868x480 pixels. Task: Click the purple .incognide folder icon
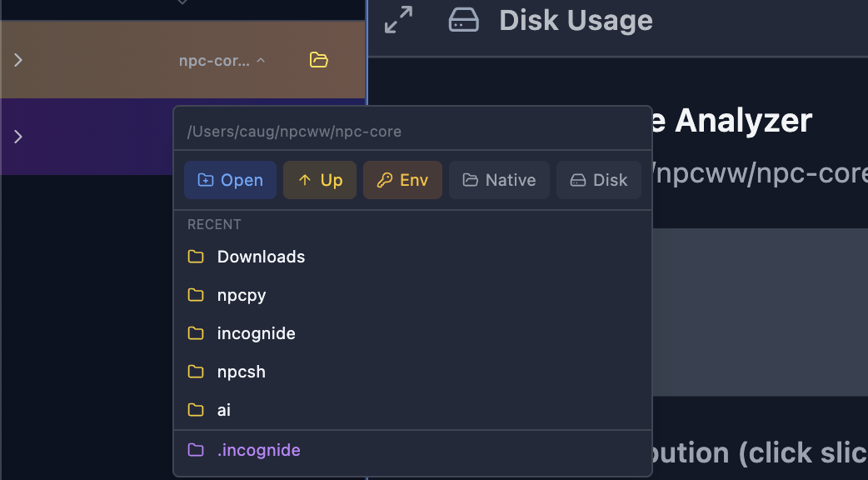tap(196, 450)
